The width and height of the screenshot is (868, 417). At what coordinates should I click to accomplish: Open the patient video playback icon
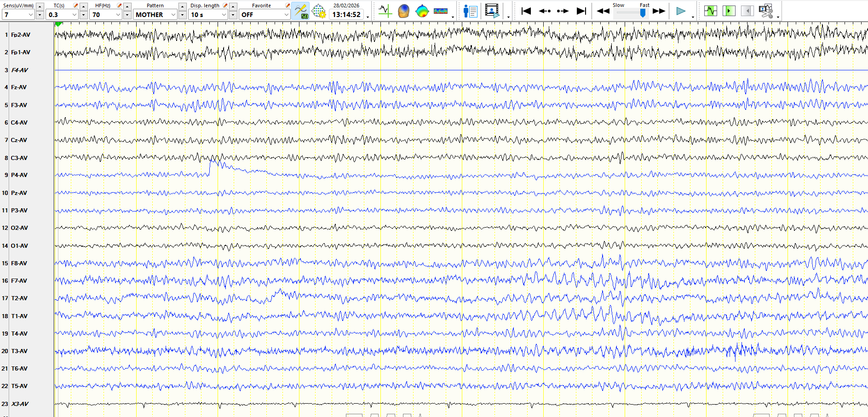click(x=492, y=11)
